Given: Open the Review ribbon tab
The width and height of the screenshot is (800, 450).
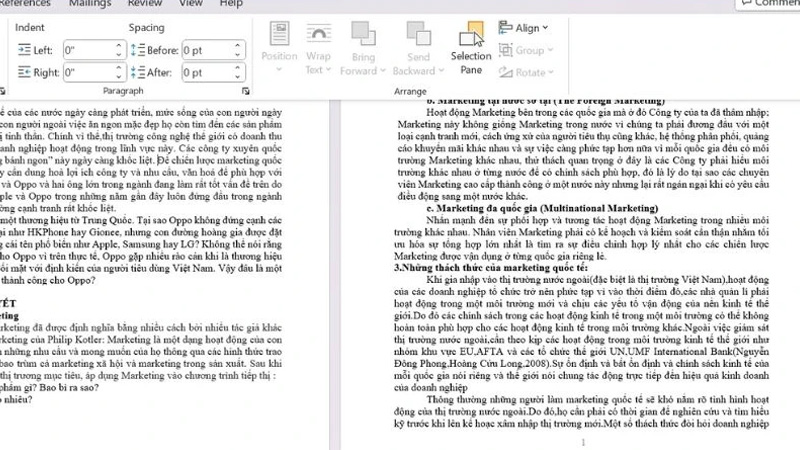Looking at the screenshot, I should [x=147, y=4].
